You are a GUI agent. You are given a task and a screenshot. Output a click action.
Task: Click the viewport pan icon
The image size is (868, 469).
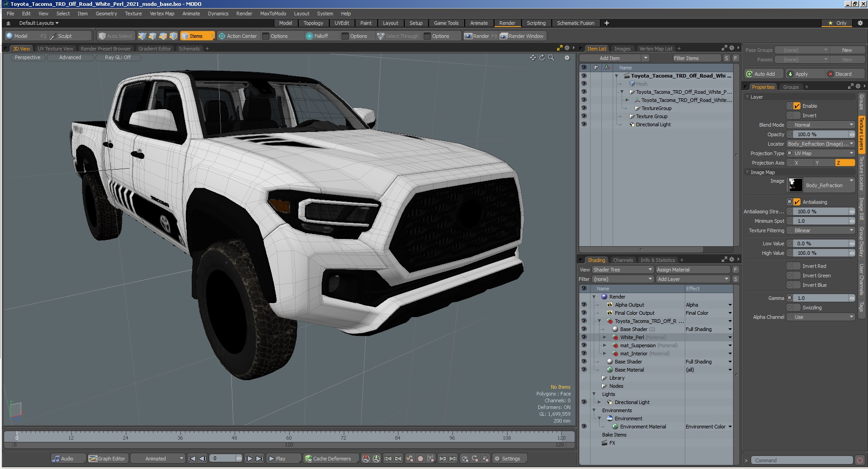pos(533,58)
